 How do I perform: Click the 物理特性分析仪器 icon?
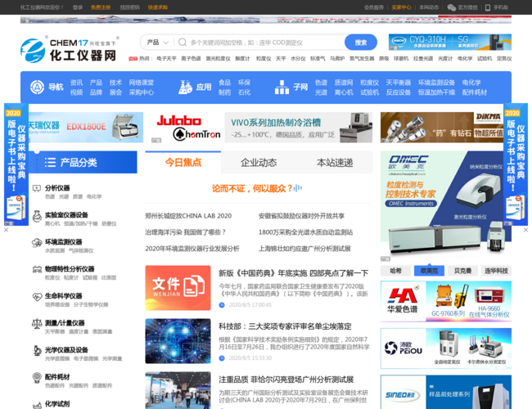click(37, 270)
